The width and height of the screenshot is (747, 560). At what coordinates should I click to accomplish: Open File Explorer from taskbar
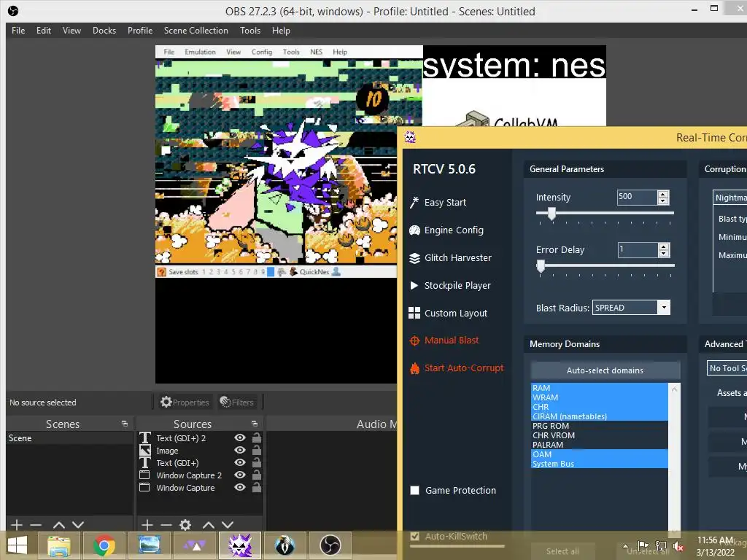pyautogui.click(x=59, y=545)
